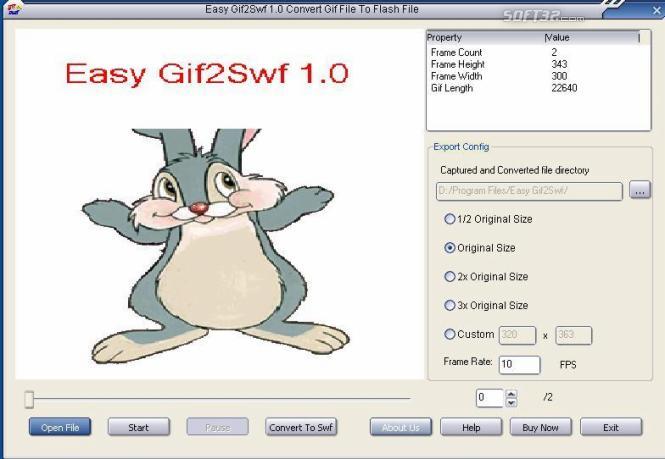Click the converted file directory path field
The height and width of the screenshot is (459, 665).
(529, 191)
